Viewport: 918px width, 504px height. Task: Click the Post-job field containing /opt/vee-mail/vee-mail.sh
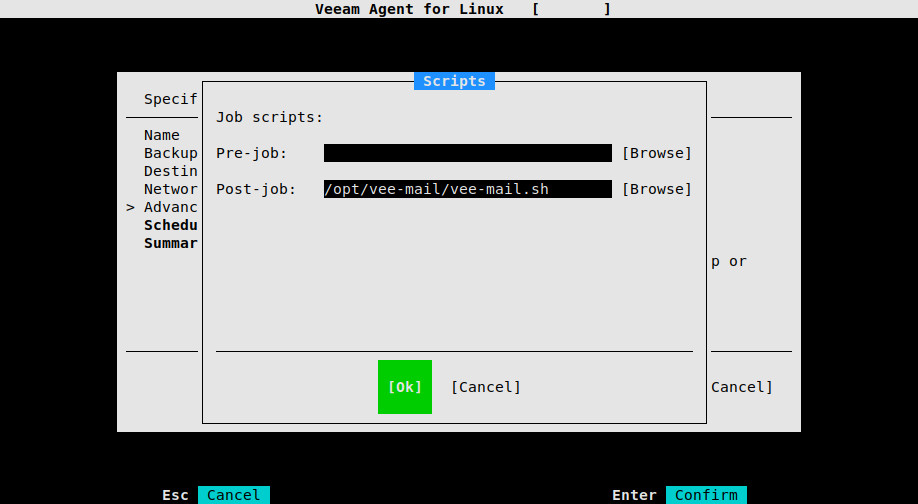click(x=468, y=189)
